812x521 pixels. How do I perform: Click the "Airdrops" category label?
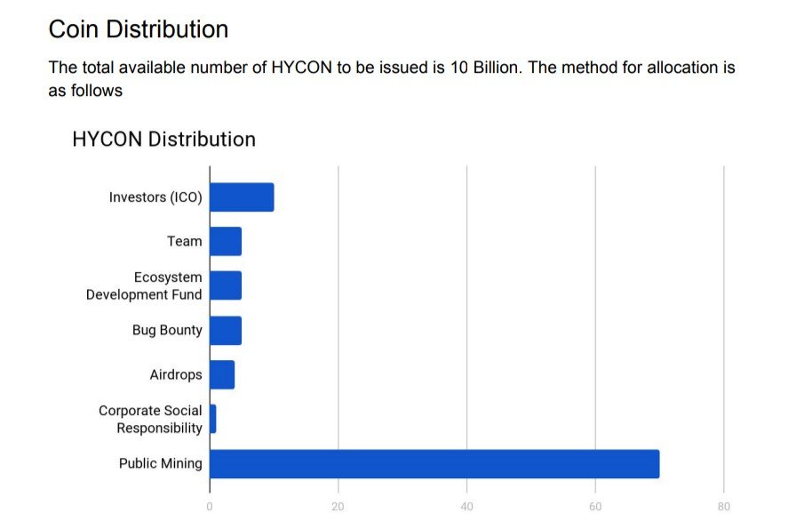[x=176, y=374]
